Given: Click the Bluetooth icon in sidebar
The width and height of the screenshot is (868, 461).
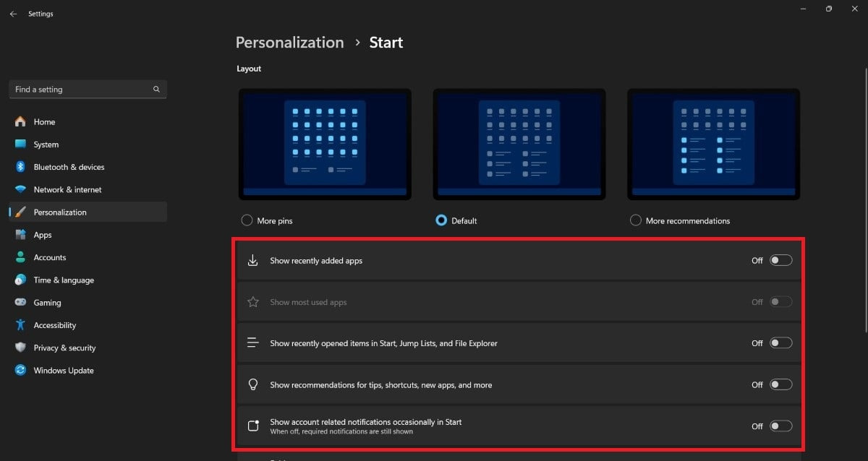Looking at the screenshot, I should pyautogui.click(x=20, y=167).
